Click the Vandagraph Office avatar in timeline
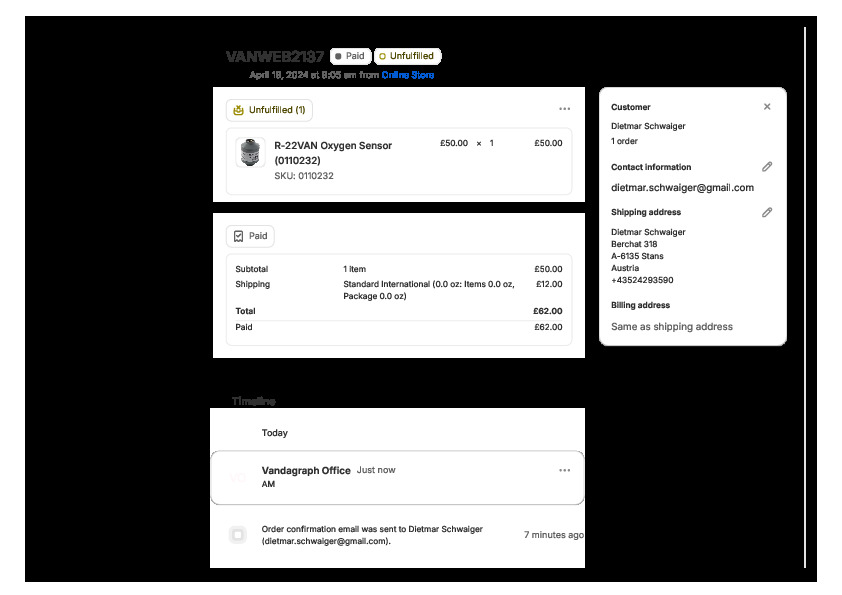The height and width of the screenshot is (595, 842). [x=238, y=478]
